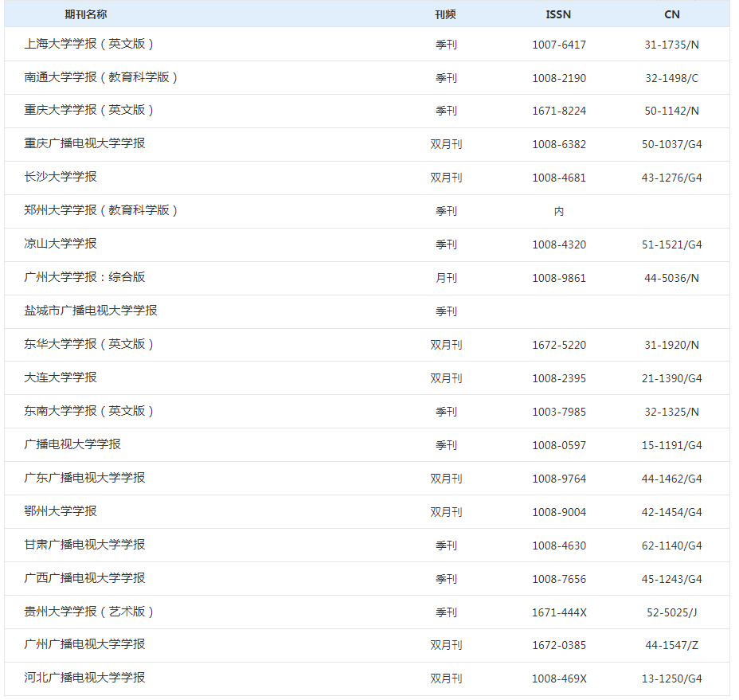Viewport: 739px width, 700px height.
Task: Click the 期刊名称 column header
Action: pos(86,14)
